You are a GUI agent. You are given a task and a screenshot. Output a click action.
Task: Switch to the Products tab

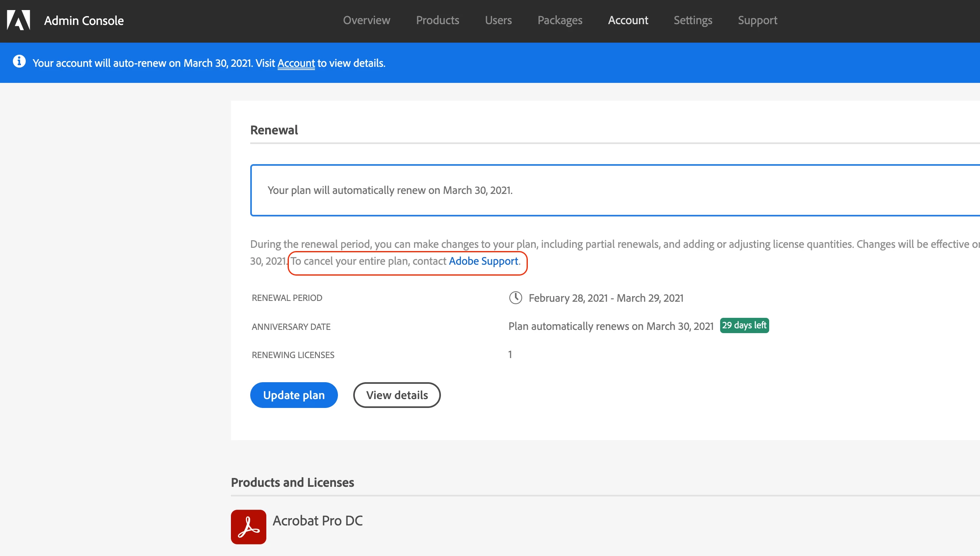click(x=437, y=20)
